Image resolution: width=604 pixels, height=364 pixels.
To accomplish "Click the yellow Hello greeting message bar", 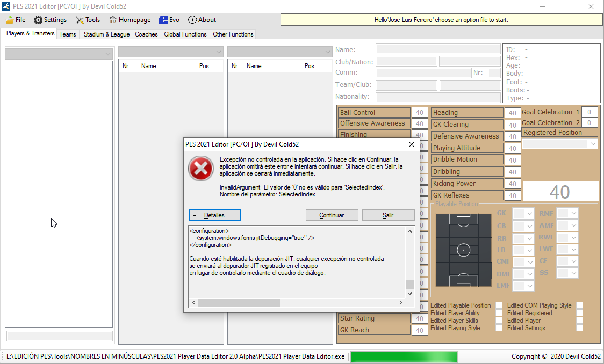I will click(x=441, y=20).
